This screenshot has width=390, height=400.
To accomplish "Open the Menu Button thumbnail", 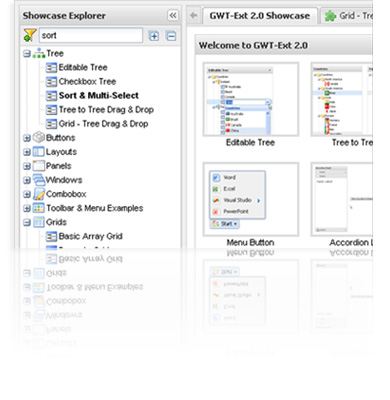I will [251, 199].
